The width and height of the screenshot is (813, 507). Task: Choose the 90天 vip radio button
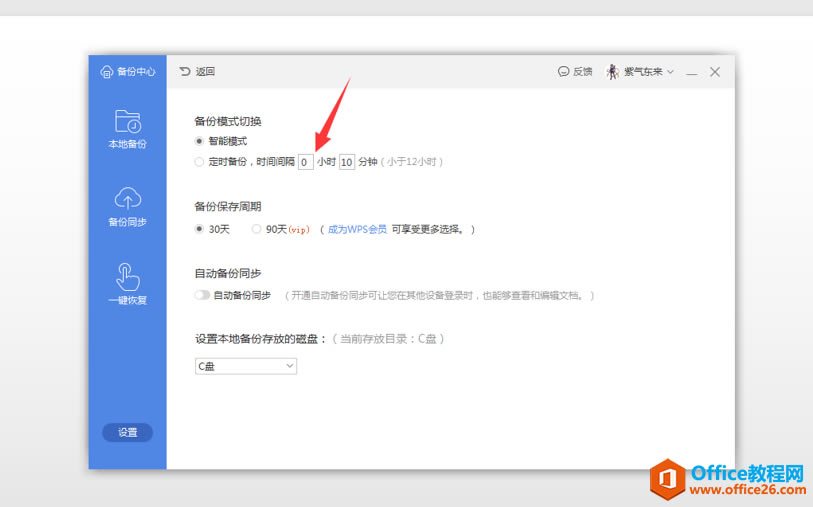point(256,229)
